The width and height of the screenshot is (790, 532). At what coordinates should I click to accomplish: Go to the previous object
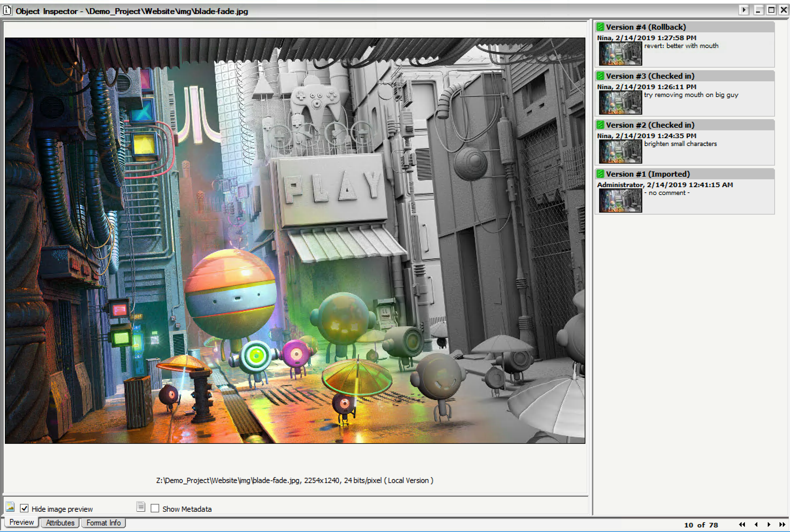(756, 524)
